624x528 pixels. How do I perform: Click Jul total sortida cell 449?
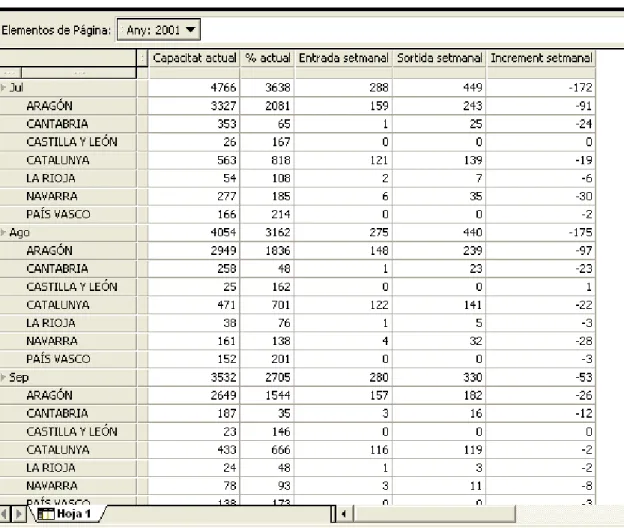click(439, 88)
